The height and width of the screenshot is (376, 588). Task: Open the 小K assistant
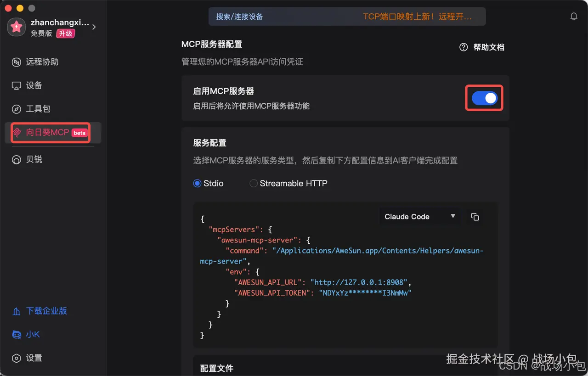tap(32, 334)
